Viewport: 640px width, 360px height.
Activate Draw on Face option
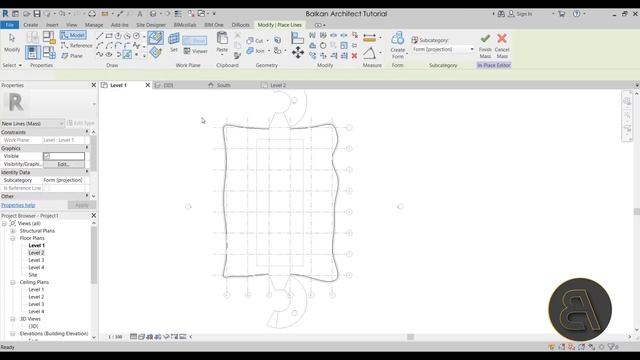coord(156,38)
